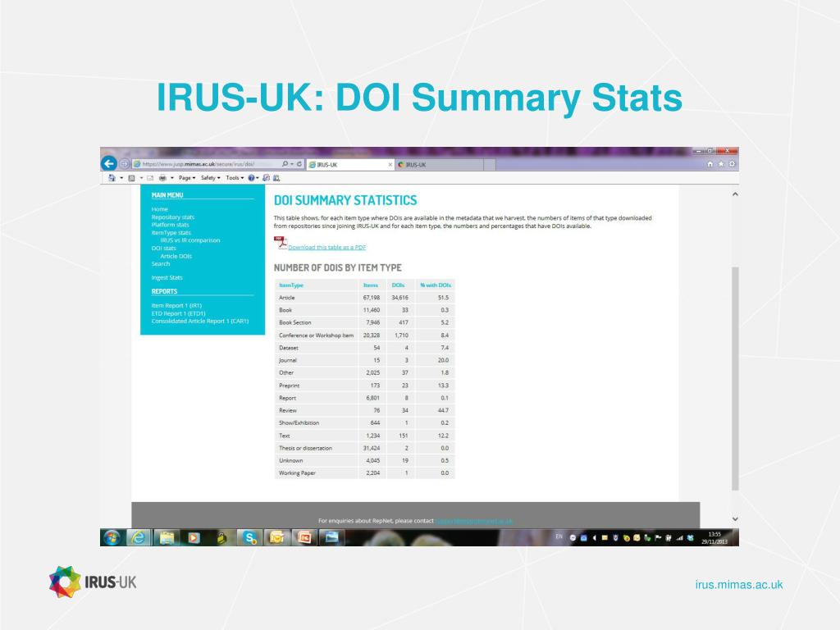Click Download this table as a PDF
The height and width of the screenshot is (630, 840).
(x=326, y=247)
